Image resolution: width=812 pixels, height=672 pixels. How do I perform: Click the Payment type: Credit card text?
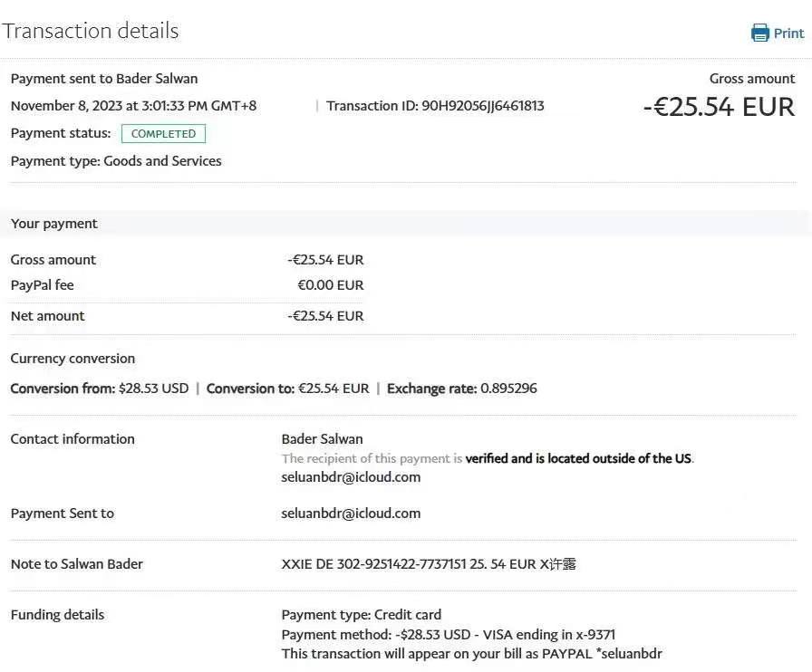click(362, 615)
